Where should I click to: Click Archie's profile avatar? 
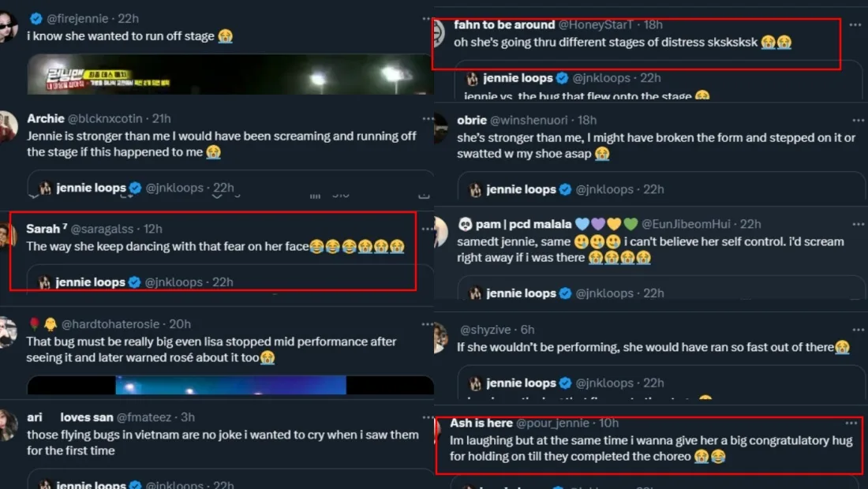8,126
